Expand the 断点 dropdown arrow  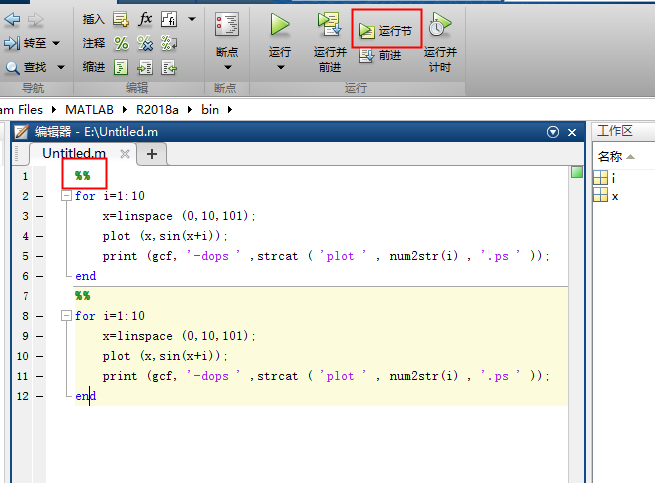point(228,67)
